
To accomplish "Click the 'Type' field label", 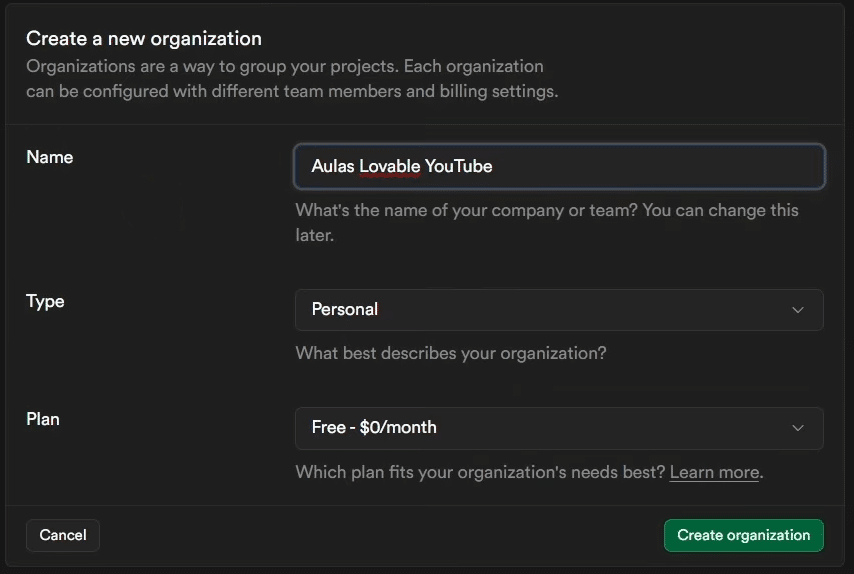I will pos(45,301).
